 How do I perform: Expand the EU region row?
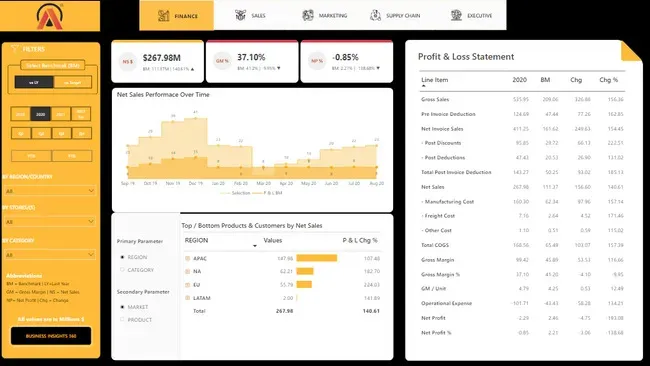pos(187,285)
